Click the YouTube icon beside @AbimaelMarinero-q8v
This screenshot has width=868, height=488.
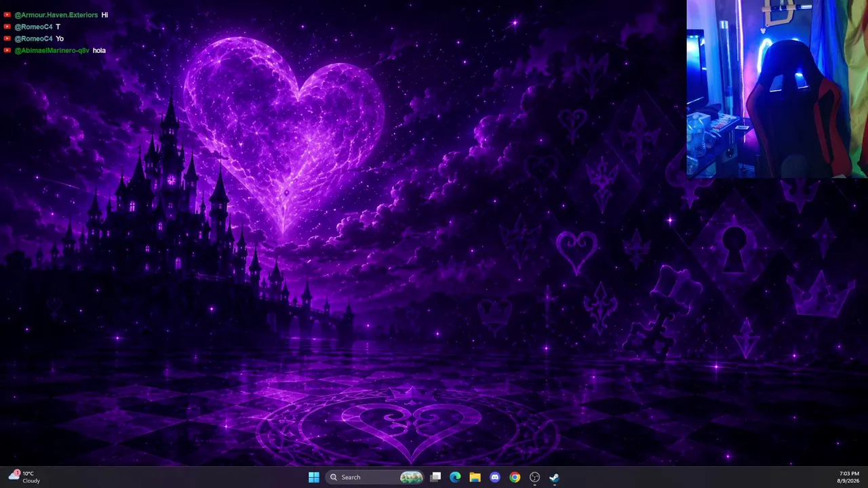[7, 50]
